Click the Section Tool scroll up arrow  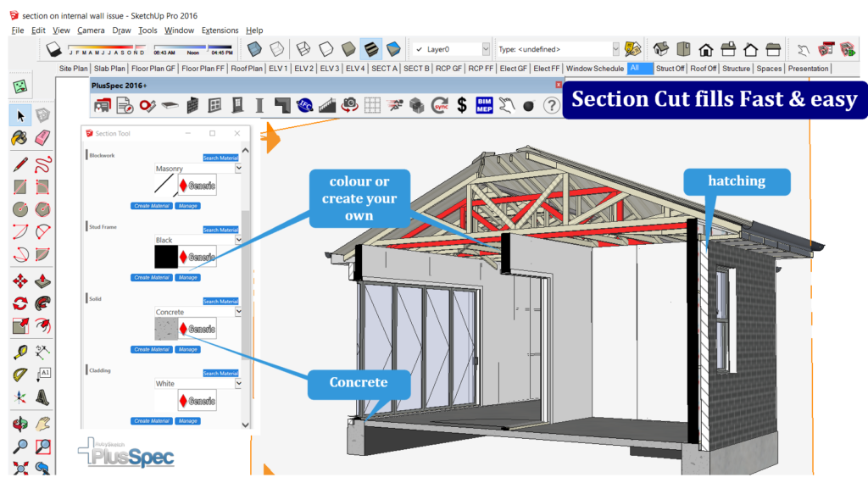[x=245, y=151]
